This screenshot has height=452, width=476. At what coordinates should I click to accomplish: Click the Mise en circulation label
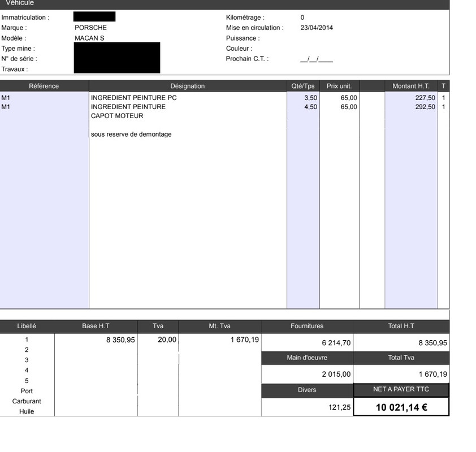(255, 28)
